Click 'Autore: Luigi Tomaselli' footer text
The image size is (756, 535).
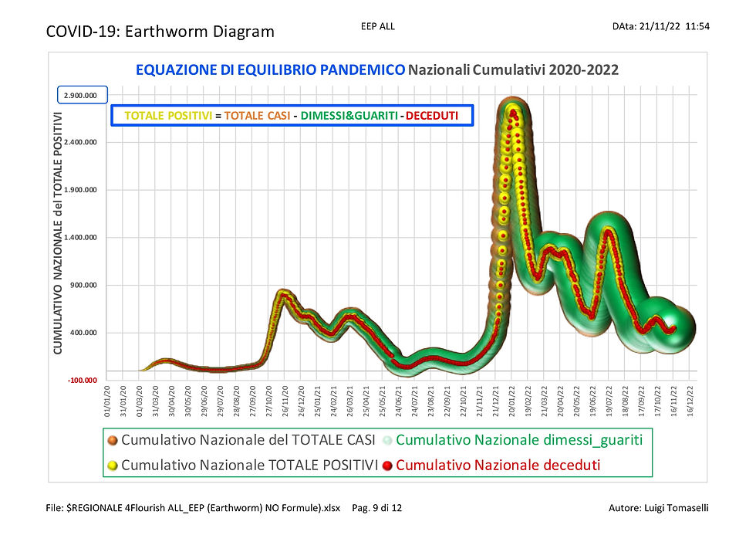pyautogui.click(x=659, y=508)
